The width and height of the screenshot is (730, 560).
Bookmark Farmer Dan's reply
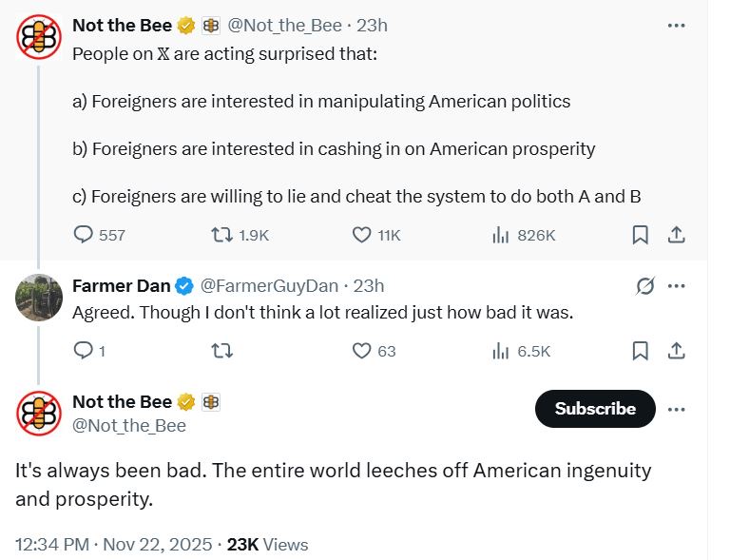coord(641,351)
